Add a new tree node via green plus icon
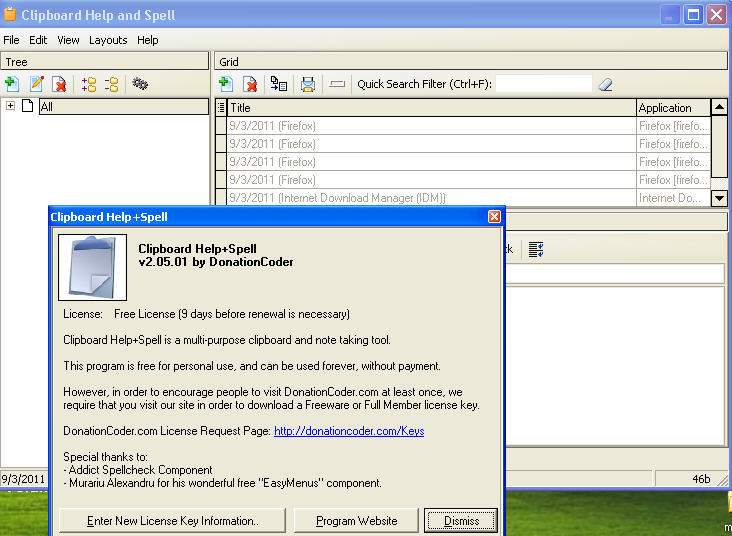 (x=12, y=84)
